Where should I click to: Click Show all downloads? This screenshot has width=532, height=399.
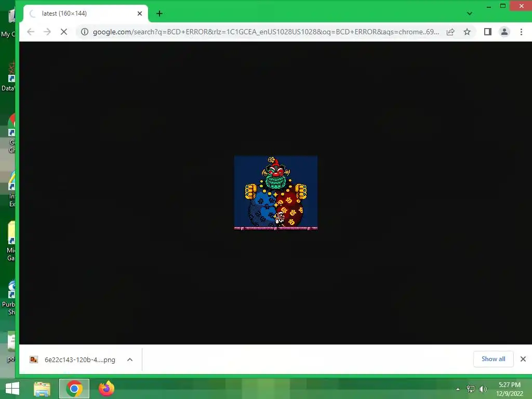click(494, 359)
